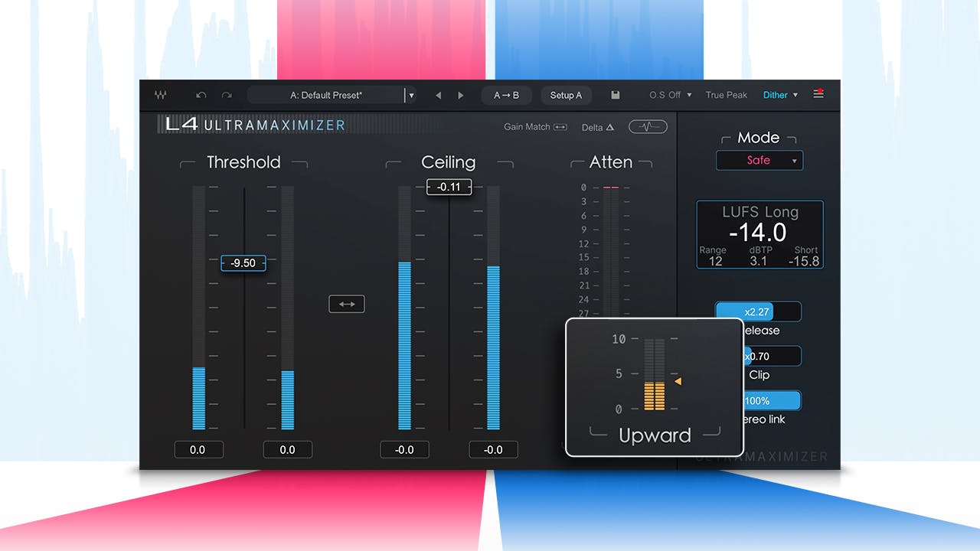The width and height of the screenshot is (980, 551).
Task: Save the current preset
Action: pyautogui.click(x=616, y=94)
